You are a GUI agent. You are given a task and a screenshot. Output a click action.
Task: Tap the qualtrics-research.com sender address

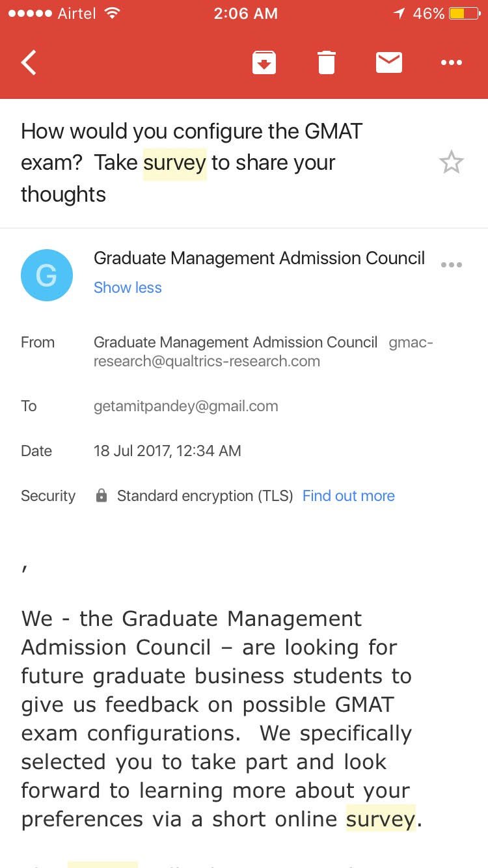[x=207, y=361]
